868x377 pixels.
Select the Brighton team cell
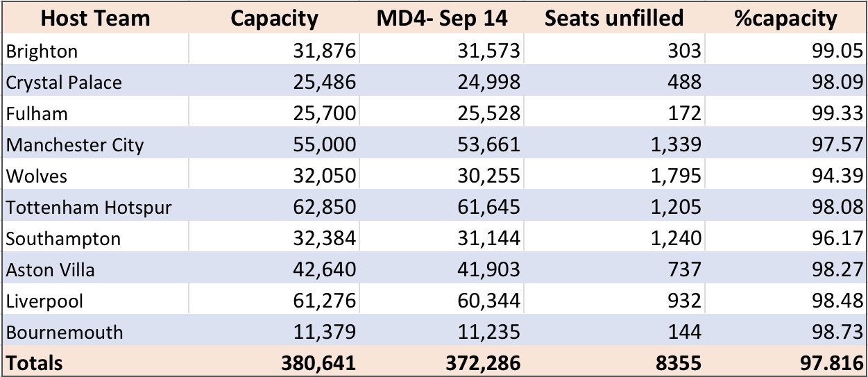coord(95,51)
